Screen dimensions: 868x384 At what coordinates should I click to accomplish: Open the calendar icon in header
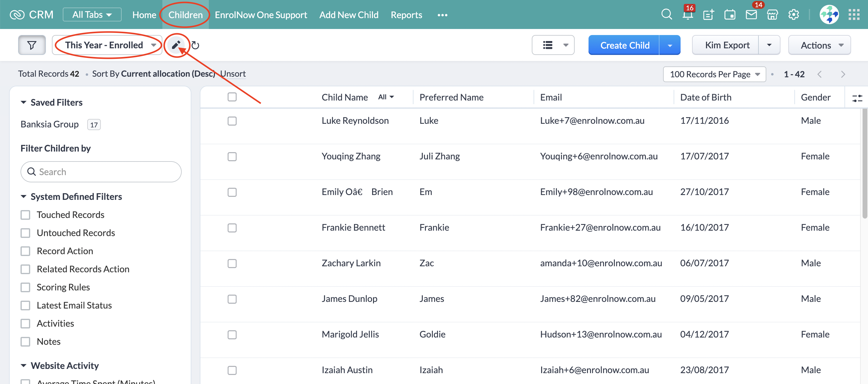tap(729, 14)
